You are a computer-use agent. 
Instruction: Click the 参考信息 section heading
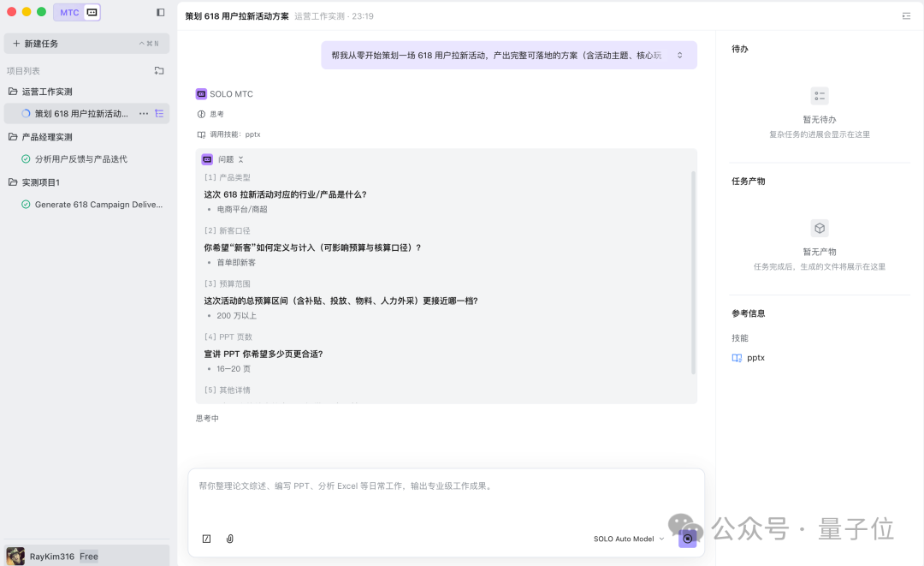(x=749, y=313)
